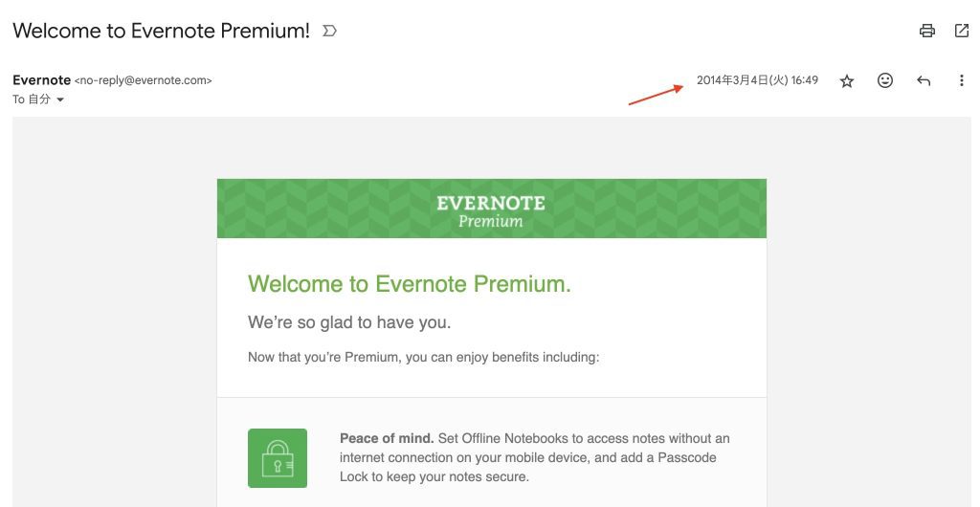This screenshot has width=980, height=507.
Task: Click the To 自分 recipient label
Action: [32, 99]
